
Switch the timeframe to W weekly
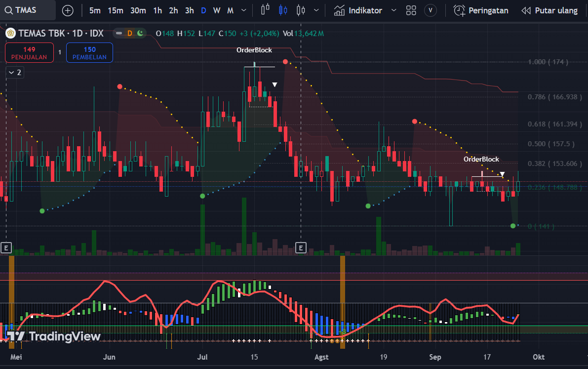pos(217,10)
